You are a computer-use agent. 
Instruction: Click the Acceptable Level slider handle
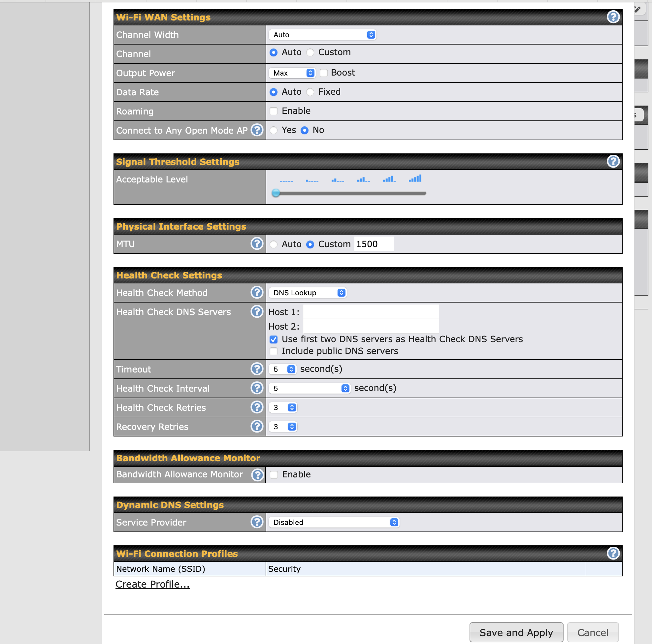point(276,193)
